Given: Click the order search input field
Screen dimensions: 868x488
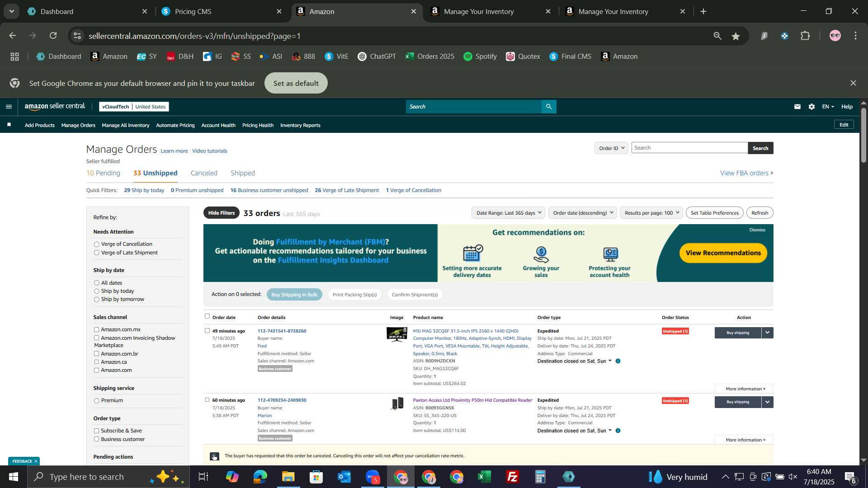Looking at the screenshot, I should [x=689, y=148].
